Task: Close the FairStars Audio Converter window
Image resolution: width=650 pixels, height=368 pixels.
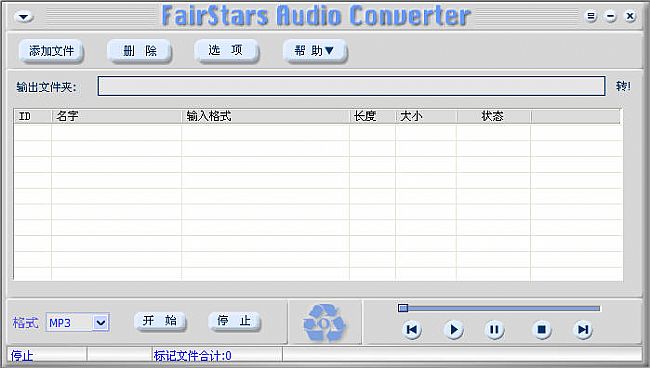Action: 630,17
